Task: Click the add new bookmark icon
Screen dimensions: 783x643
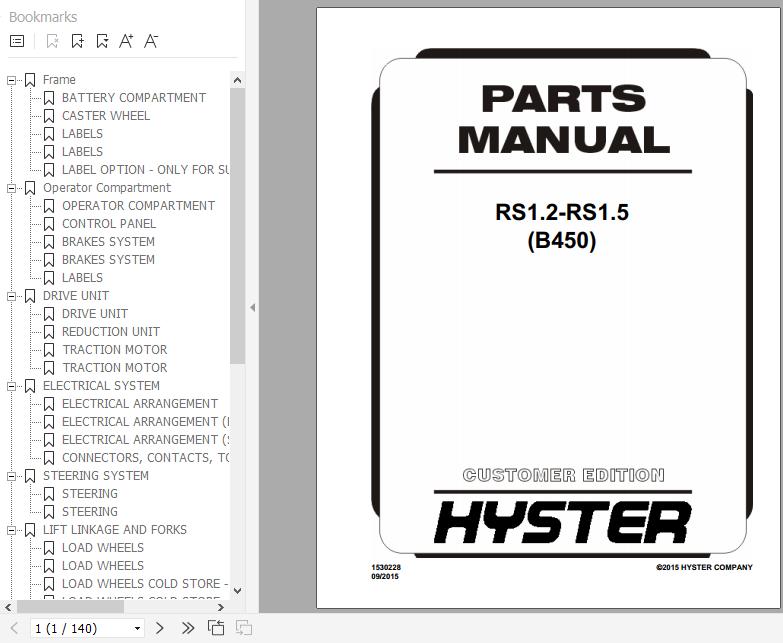Action: point(78,41)
